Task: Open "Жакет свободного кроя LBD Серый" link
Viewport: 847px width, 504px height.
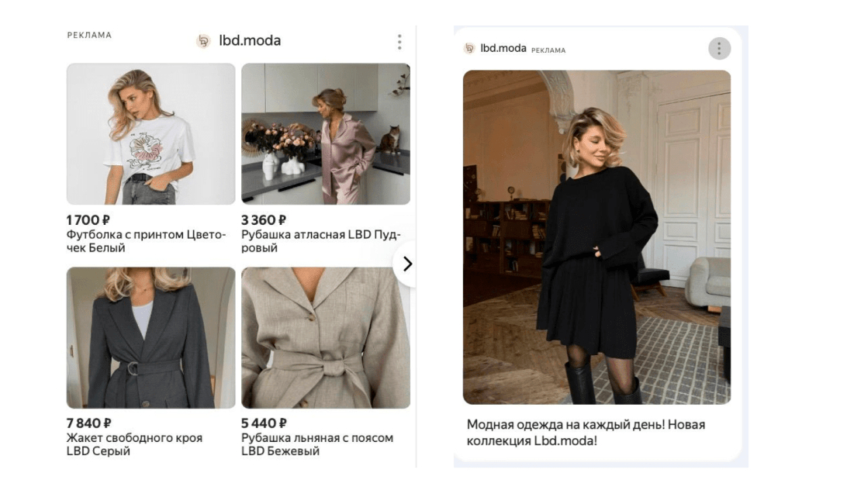Action: [134, 444]
